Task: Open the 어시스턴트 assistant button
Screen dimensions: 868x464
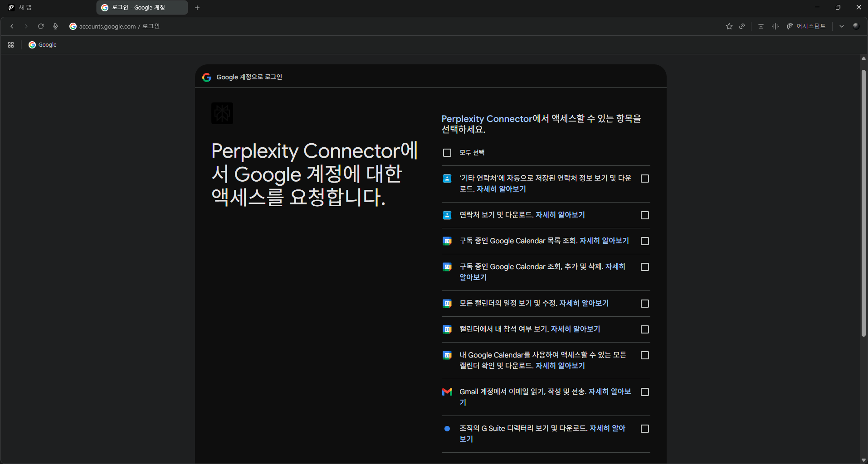Action: click(806, 26)
